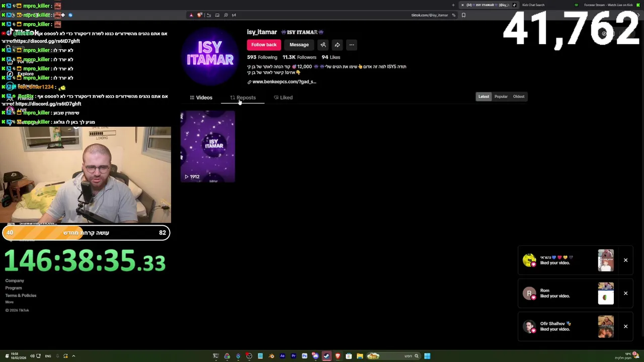Open the terminal app from taskbar
Viewport: 644px width, 362px height.
(x=216, y=356)
